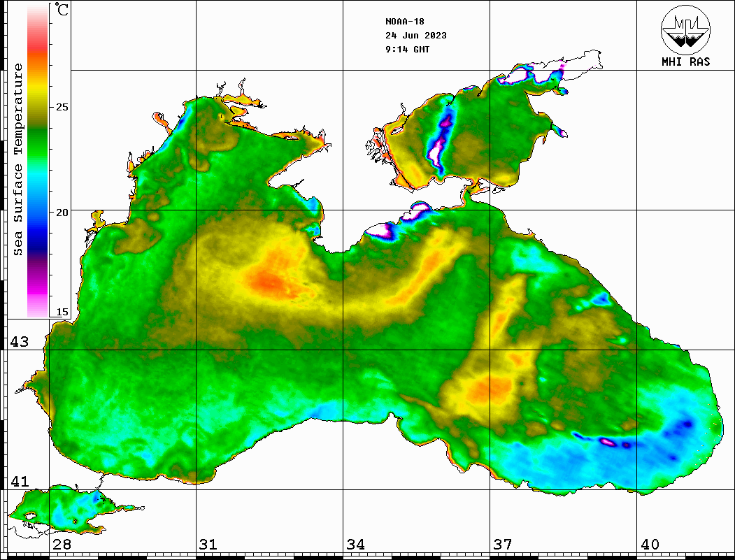The image size is (735, 560).
Task: Click the MHI RAS logo emblem
Action: point(685,29)
